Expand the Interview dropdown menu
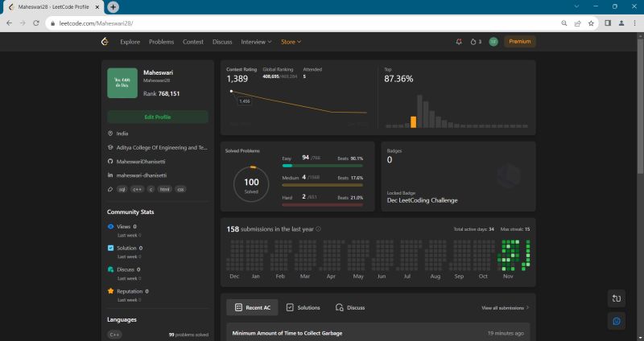 point(256,41)
